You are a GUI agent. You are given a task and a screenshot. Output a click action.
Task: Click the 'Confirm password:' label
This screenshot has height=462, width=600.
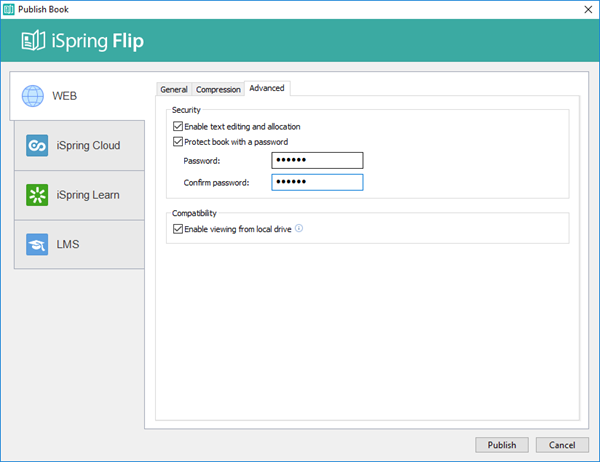click(x=216, y=183)
